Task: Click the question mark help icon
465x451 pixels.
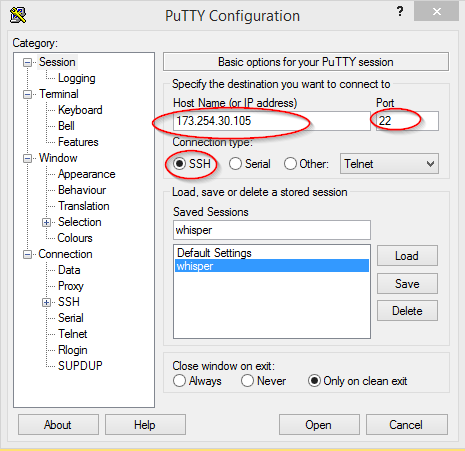Action: point(400,12)
